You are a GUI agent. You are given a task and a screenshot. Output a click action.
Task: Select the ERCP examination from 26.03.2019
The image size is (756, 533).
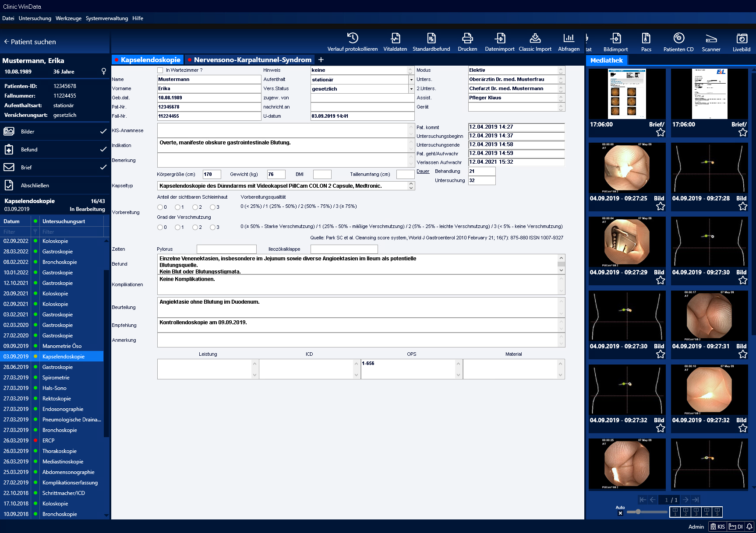pos(48,441)
